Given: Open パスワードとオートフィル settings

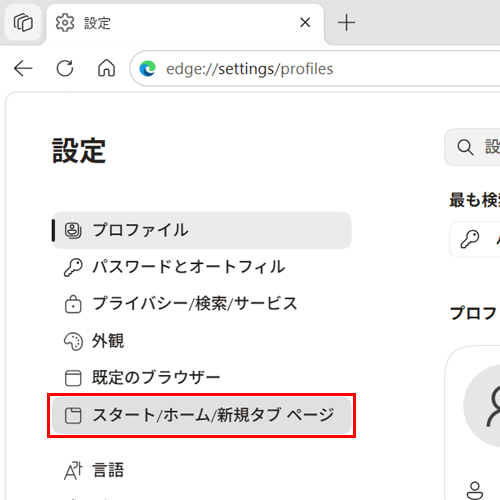Looking at the screenshot, I should coord(202,267).
